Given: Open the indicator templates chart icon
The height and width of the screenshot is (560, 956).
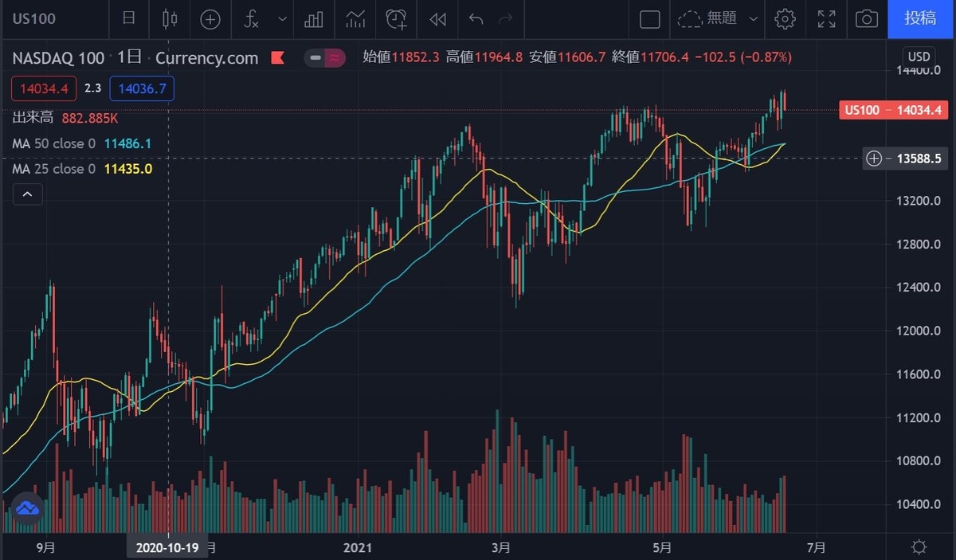Looking at the screenshot, I should (355, 19).
